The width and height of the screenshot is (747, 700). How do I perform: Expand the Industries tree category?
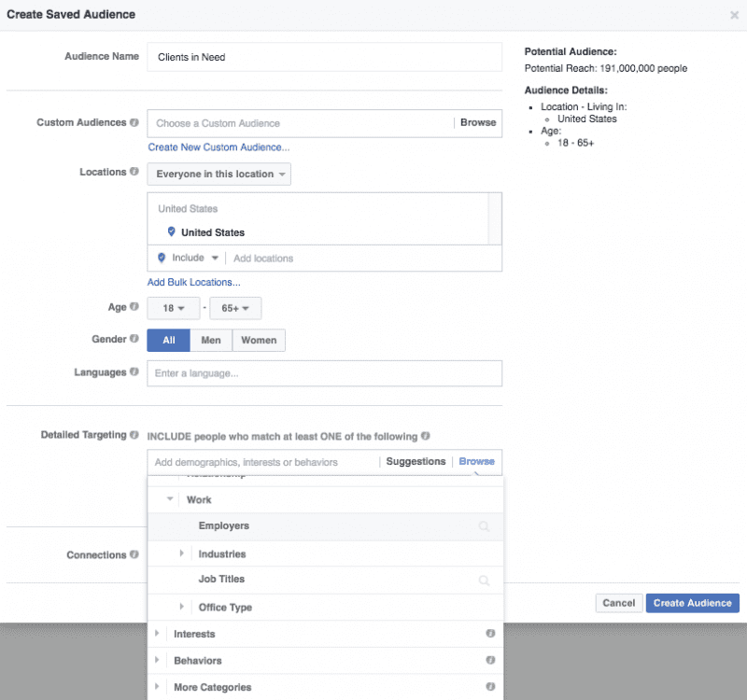click(182, 553)
